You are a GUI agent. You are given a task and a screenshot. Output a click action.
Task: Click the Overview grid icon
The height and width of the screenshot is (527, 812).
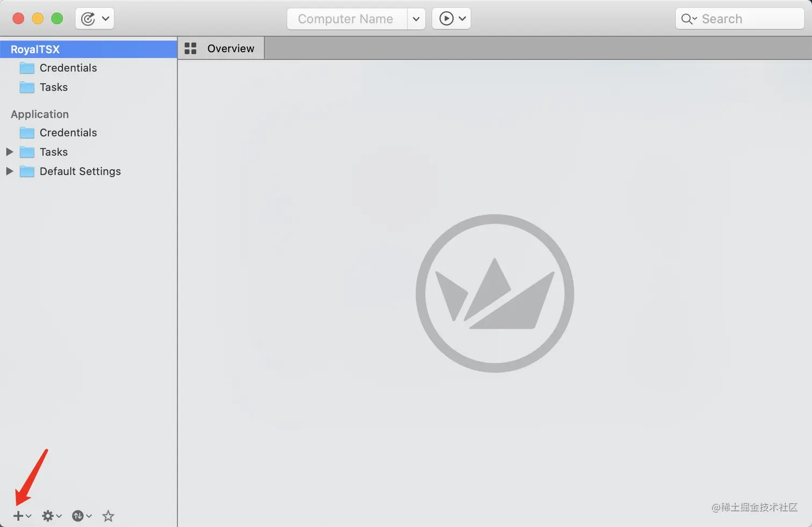coord(191,48)
